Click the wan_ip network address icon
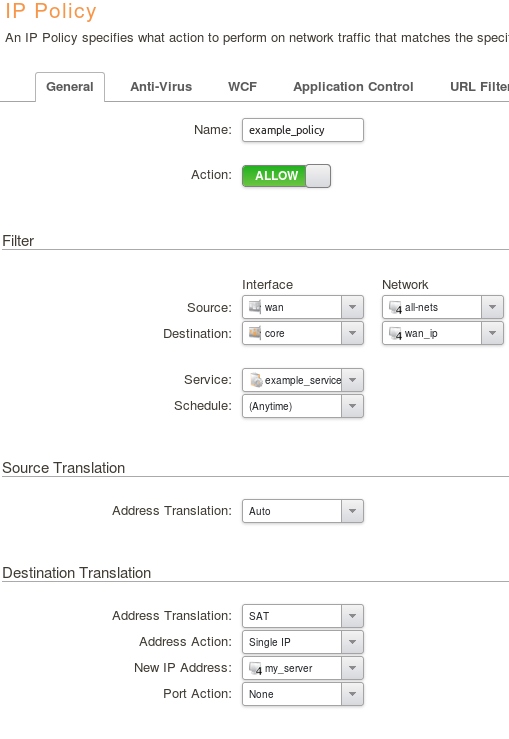The image size is (509, 739). 395,334
